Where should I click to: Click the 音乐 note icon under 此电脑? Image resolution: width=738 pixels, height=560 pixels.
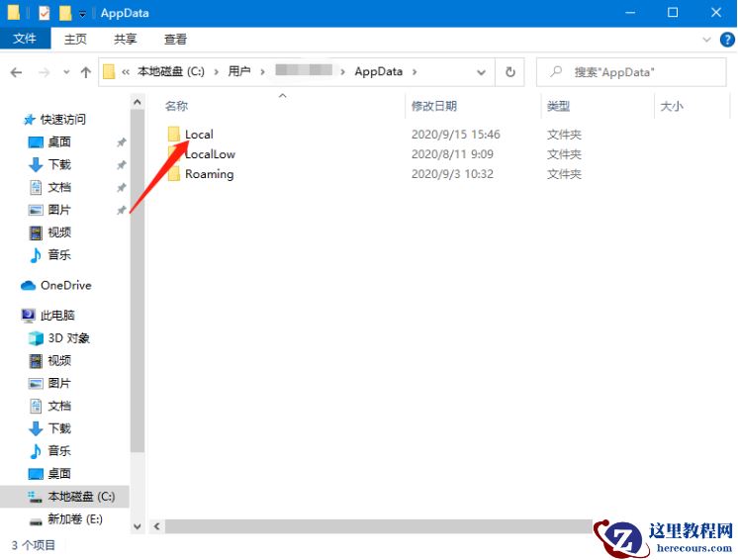[36, 451]
